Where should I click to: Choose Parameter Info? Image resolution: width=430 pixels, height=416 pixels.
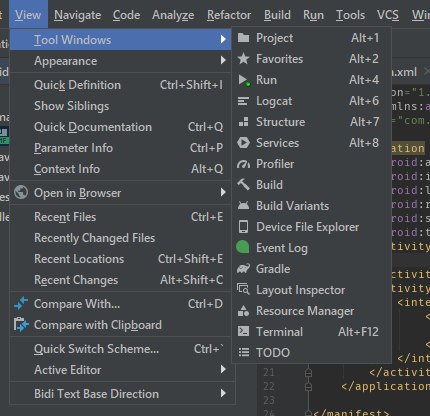121,148
